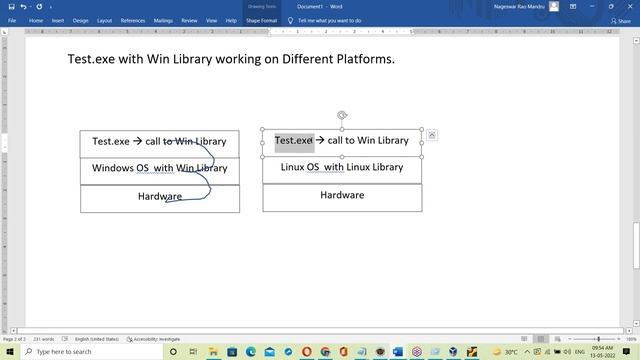Screen dimensions: 640x360
Task: Redo the last action
Action: (x=39, y=7)
